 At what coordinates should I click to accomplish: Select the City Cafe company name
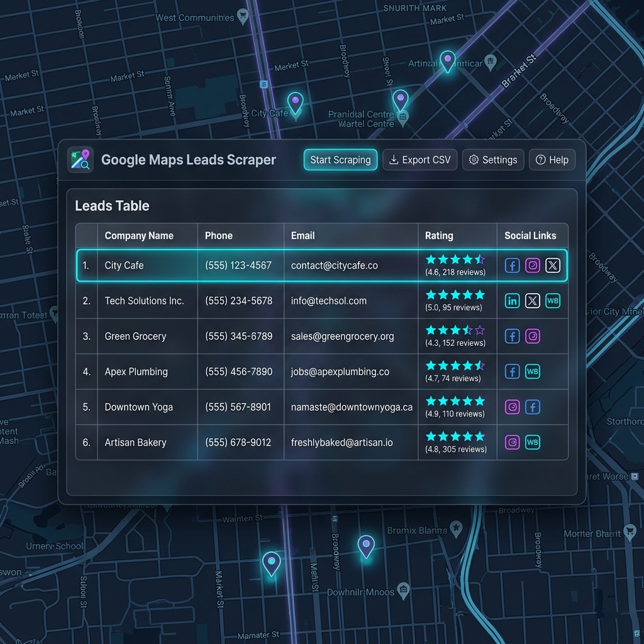(124, 265)
